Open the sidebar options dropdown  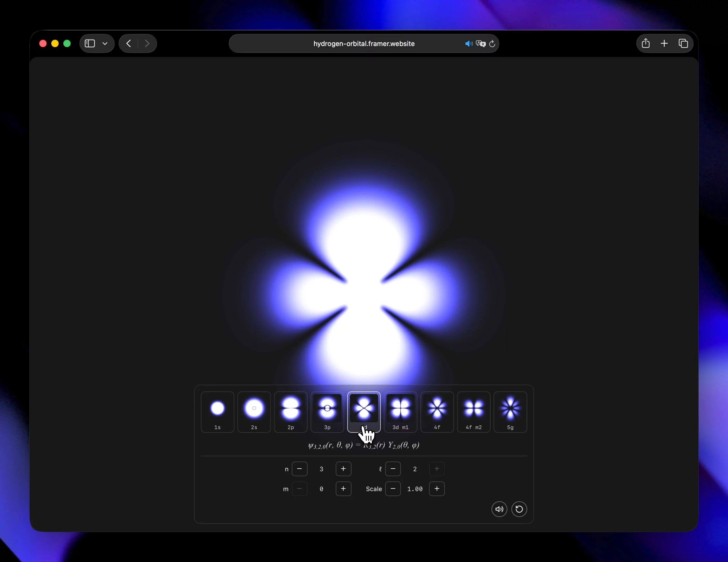105,43
